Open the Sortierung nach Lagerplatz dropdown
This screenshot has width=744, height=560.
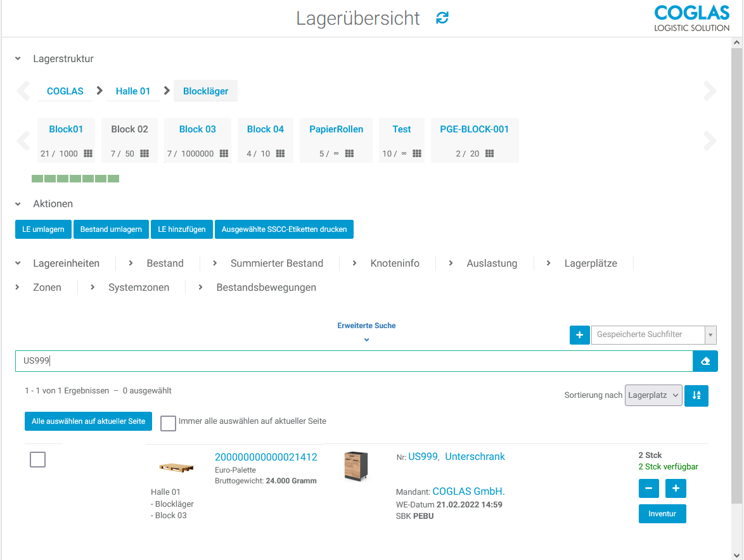[x=653, y=395]
